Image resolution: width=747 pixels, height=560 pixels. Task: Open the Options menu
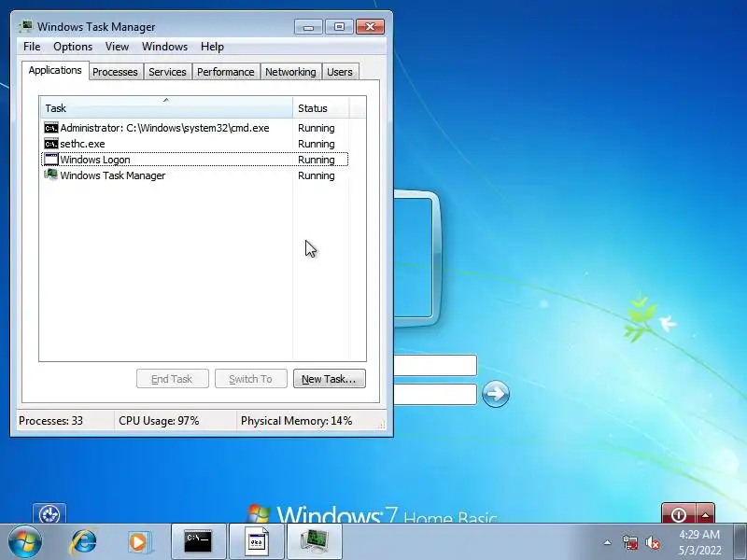tap(73, 47)
